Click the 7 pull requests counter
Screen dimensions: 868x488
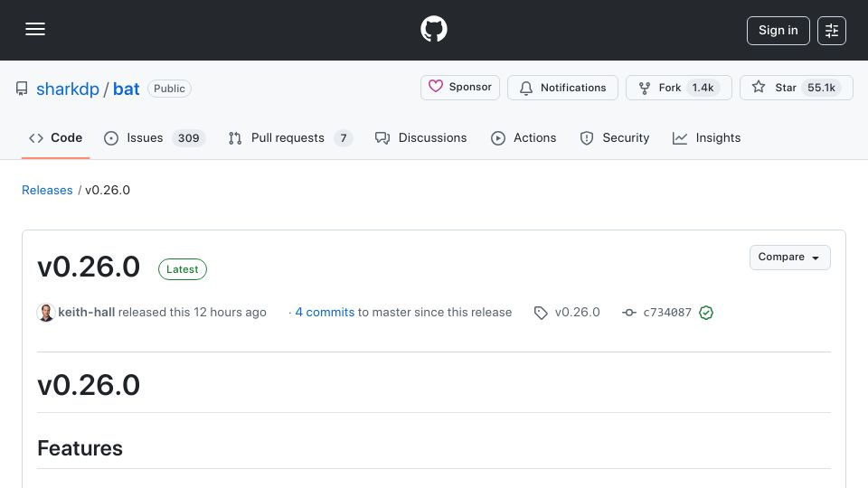344,137
